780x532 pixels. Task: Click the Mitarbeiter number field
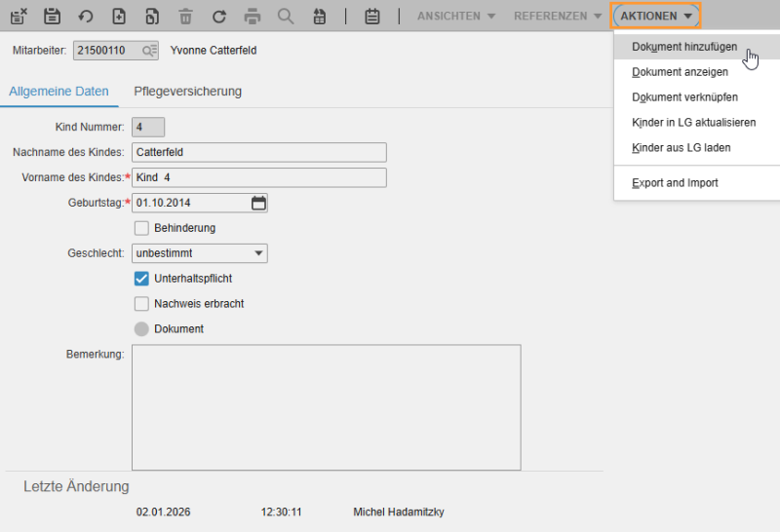point(115,51)
